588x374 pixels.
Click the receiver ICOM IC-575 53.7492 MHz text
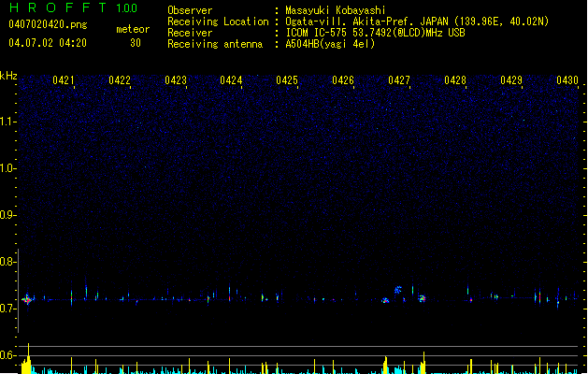[375, 33]
